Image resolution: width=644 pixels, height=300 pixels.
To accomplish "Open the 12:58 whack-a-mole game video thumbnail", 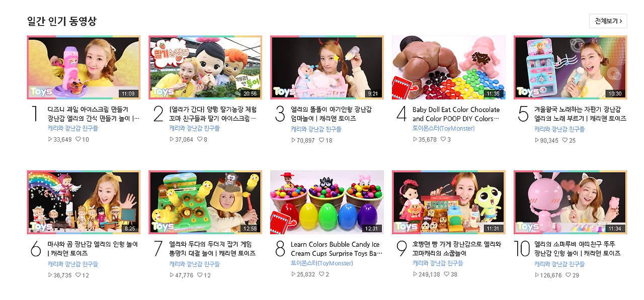I will pos(205,202).
